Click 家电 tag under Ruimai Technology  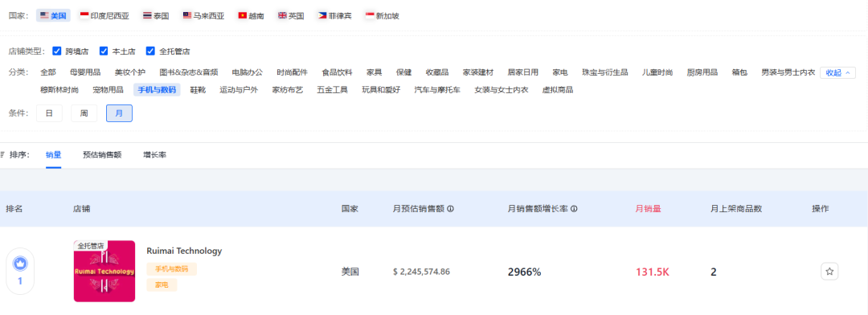pyautogui.click(x=162, y=285)
